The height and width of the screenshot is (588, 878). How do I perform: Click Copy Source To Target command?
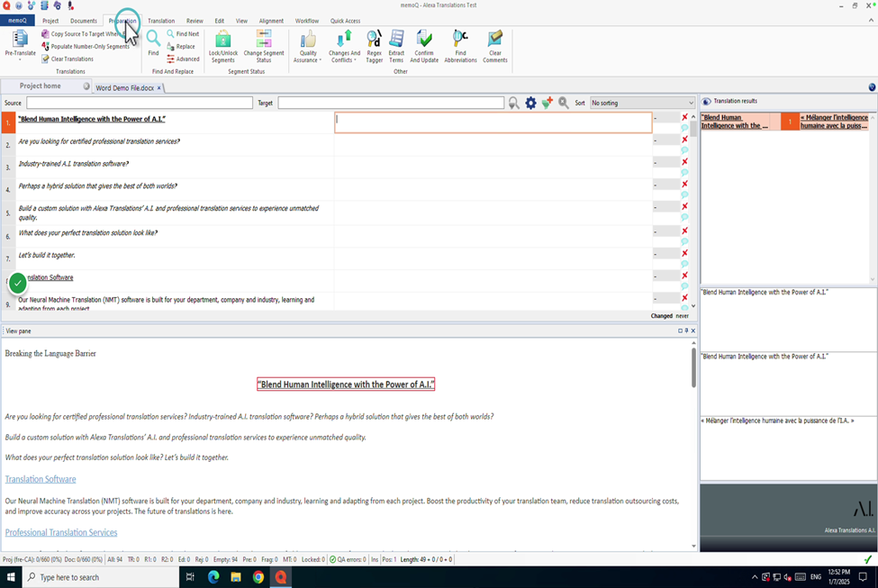coord(86,33)
